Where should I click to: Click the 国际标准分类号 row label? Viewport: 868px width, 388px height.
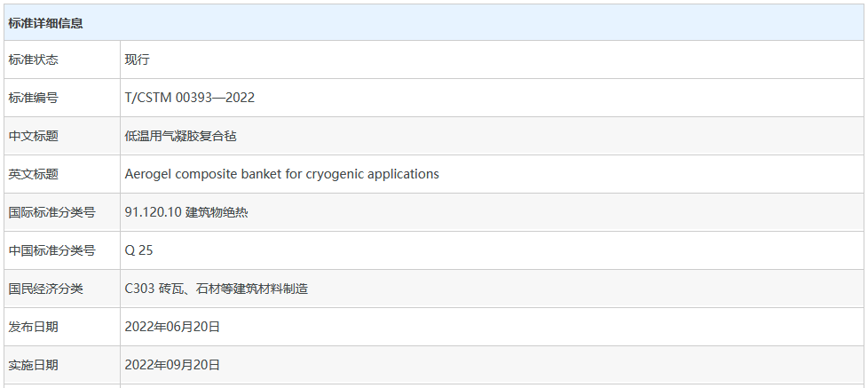tap(52, 212)
